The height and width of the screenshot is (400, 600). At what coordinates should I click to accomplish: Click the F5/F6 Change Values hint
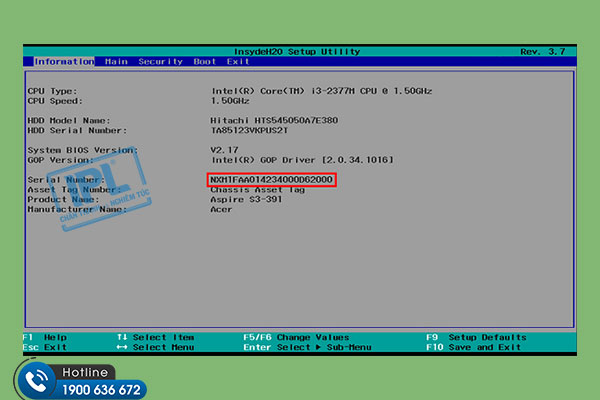tap(297, 337)
